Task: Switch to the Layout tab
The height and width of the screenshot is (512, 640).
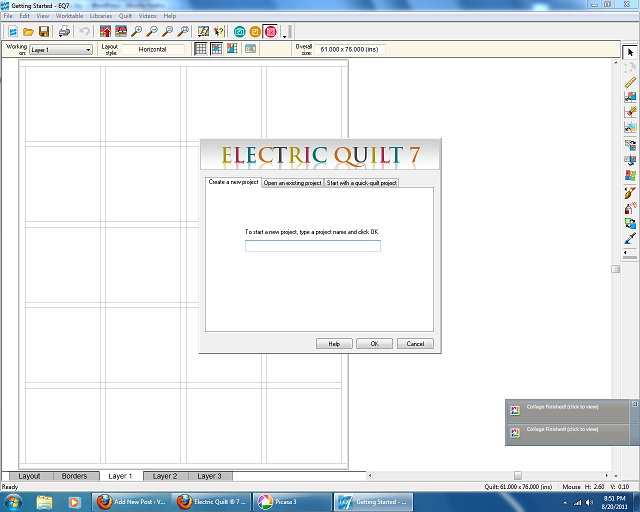Action: [x=29, y=476]
